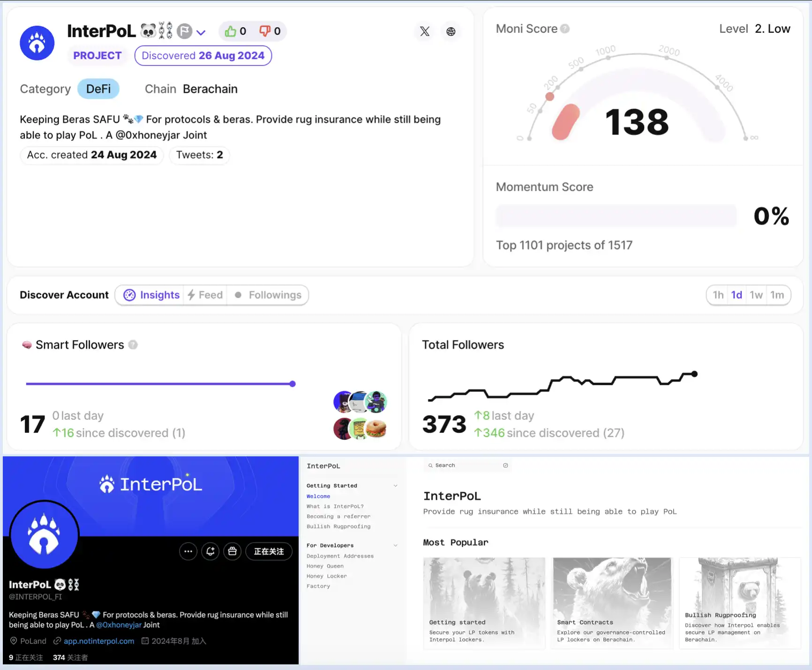This screenshot has height=670, width=812.
Task: Click the Moni Score help icon
Action: click(565, 29)
